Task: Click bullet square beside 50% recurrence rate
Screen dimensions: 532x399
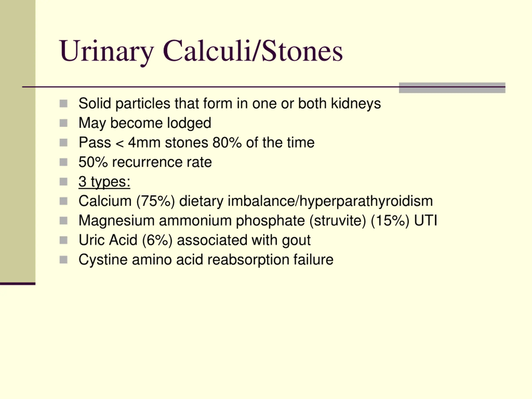Action: pos(63,162)
